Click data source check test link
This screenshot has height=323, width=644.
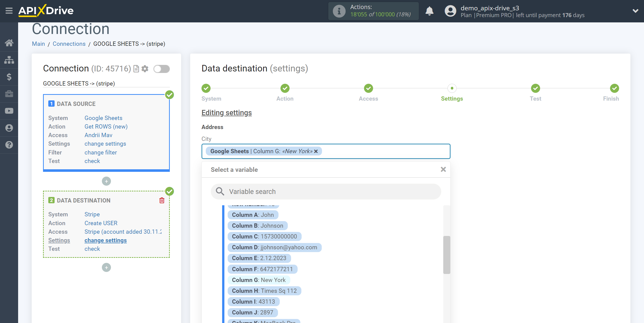[92, 161]
